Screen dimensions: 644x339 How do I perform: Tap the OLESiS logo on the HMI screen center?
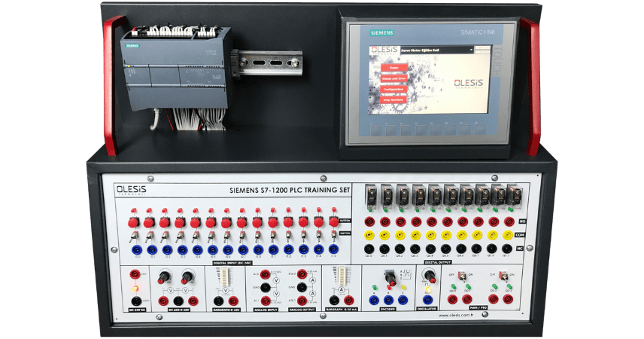(x=468, y=84)
